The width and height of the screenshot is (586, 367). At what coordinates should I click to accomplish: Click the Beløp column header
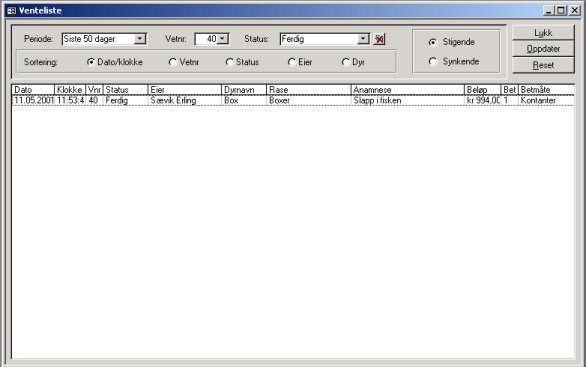click(x=482, y=90)
